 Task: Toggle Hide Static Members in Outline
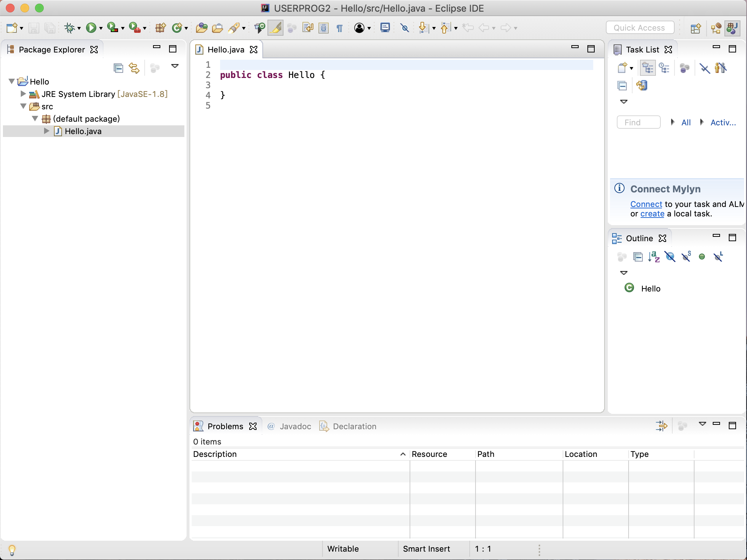pyautogui.click(x=687, y=257)
